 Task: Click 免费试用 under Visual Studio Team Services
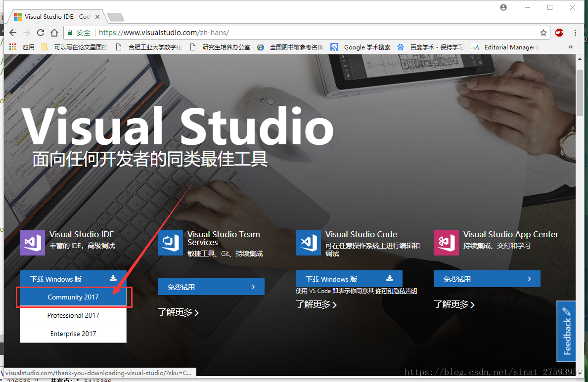click(x=211, y=287)
